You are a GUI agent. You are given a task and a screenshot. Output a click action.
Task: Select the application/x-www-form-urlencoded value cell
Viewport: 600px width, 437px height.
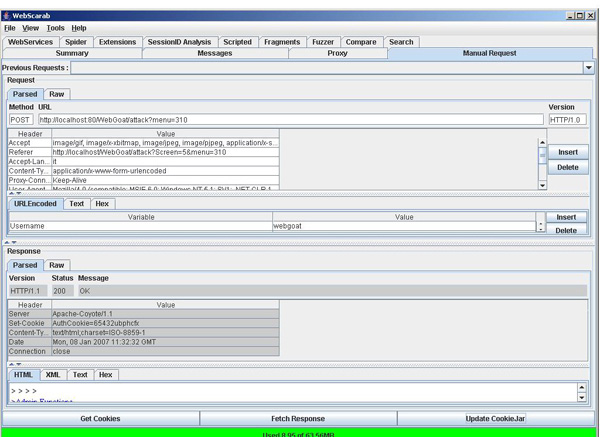click(x=165, y=171)
